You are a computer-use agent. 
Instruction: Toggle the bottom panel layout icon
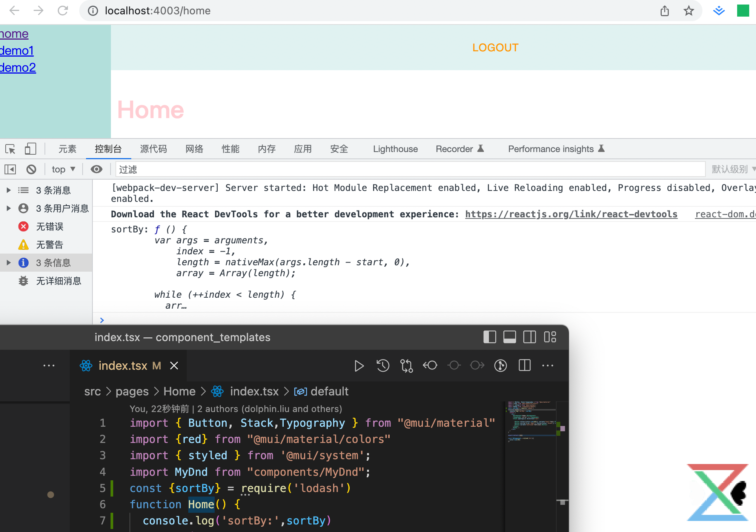509,337
